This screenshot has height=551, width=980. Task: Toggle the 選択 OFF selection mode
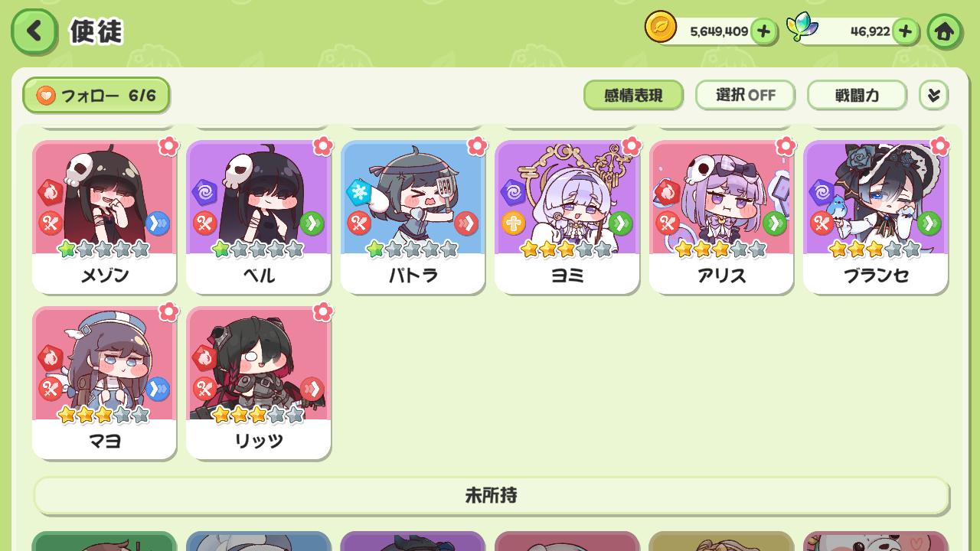pyautogui.click(x=745, y=95)
